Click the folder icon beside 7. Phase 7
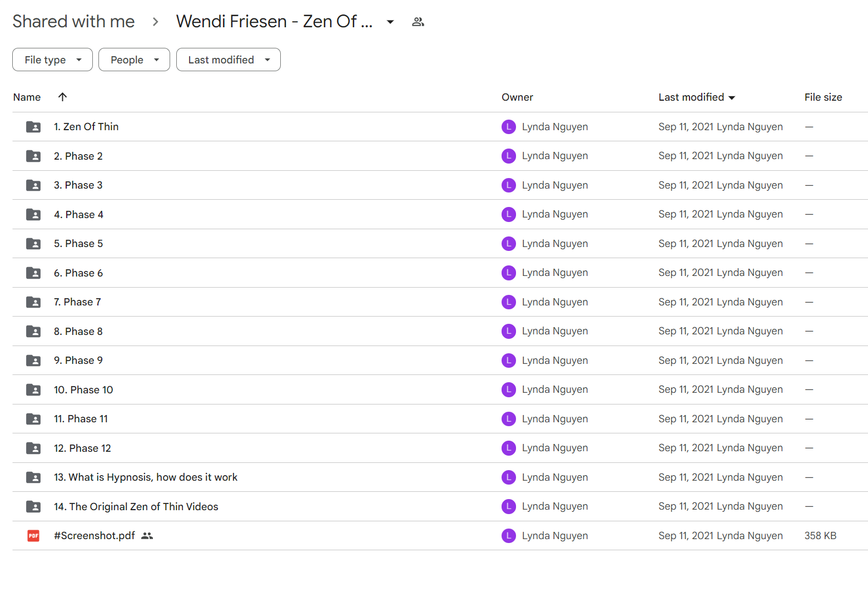This screenshot has width=868, height=602. click(33, 302)
